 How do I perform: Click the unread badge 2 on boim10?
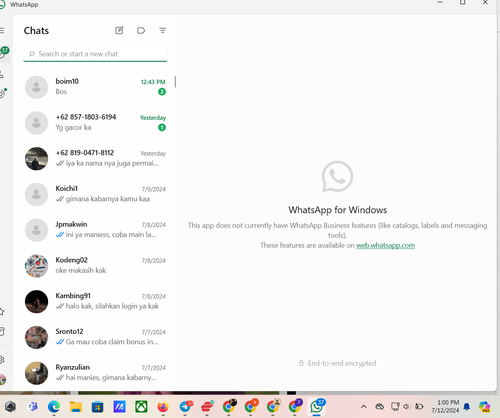coord(162,92)
